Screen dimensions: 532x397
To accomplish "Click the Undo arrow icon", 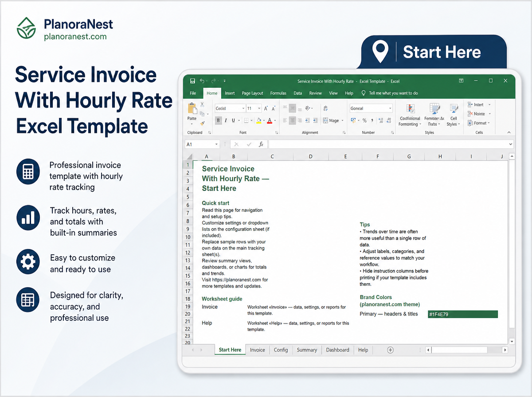I will pyautogui.click(x=202, y=81).
